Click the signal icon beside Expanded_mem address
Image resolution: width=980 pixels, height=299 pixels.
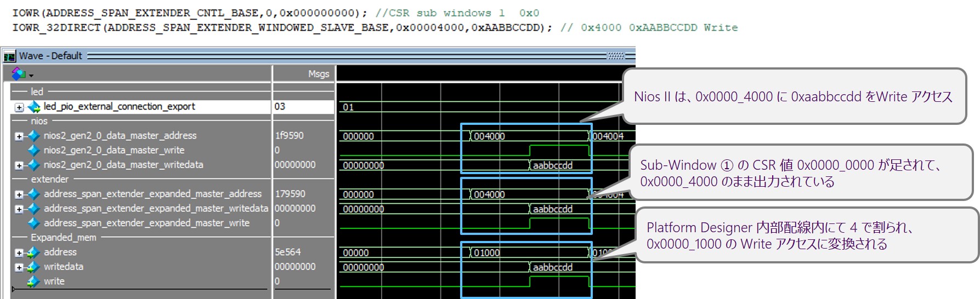click(34, 252)
